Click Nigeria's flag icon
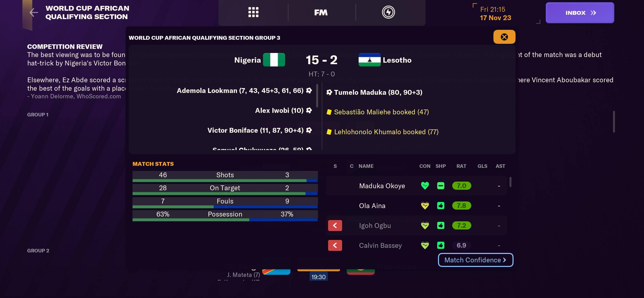The image size is (644, 298). tap(274, 60)
